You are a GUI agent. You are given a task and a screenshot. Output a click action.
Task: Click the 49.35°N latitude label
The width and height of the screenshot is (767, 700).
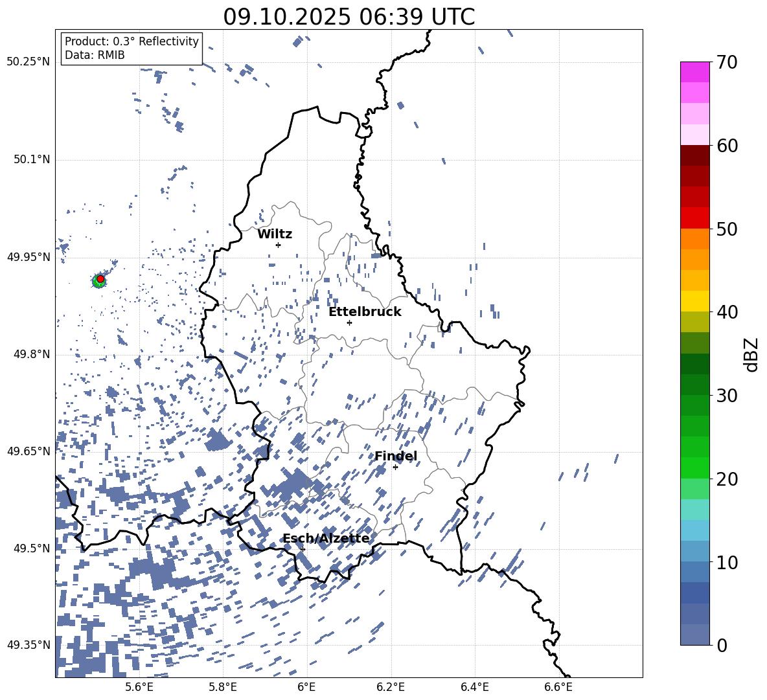[x=28, y=645]
